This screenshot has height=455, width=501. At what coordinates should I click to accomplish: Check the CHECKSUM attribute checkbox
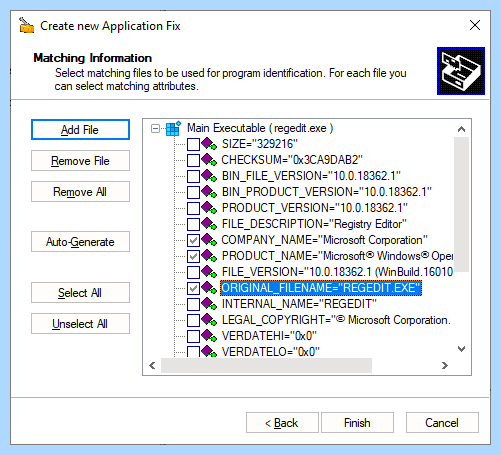(193, 160)
